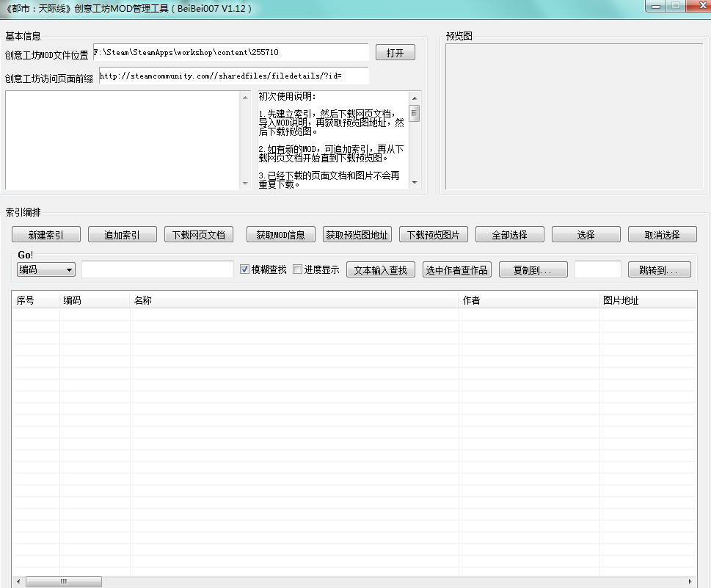Click 获取预览图地址 button

point(357,235)
